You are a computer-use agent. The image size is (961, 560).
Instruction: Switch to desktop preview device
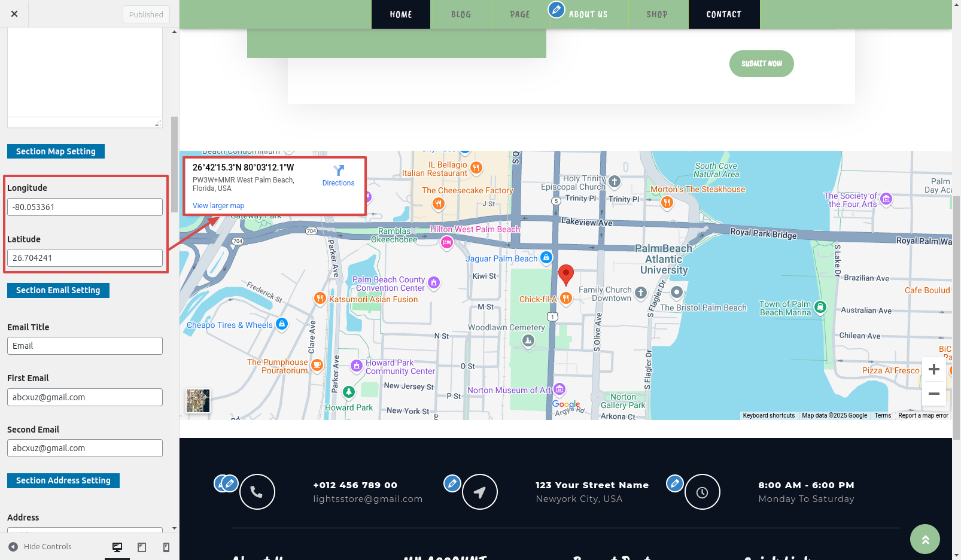tap(117, 547)
